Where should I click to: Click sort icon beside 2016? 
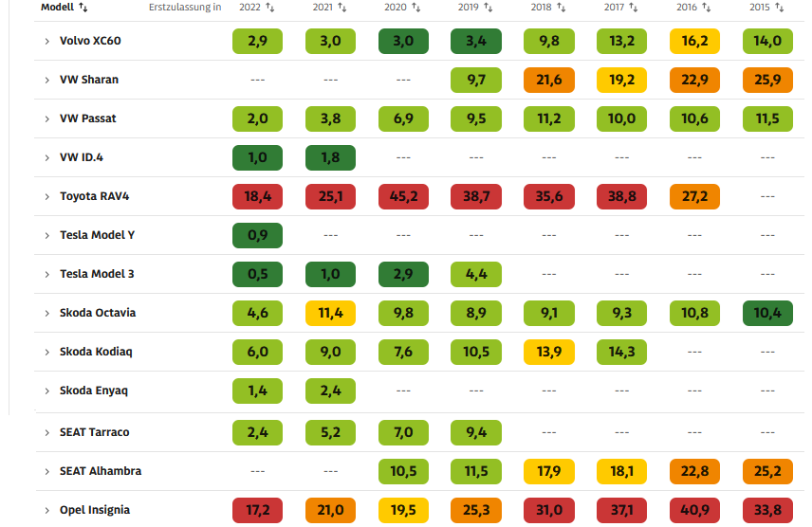707,8
